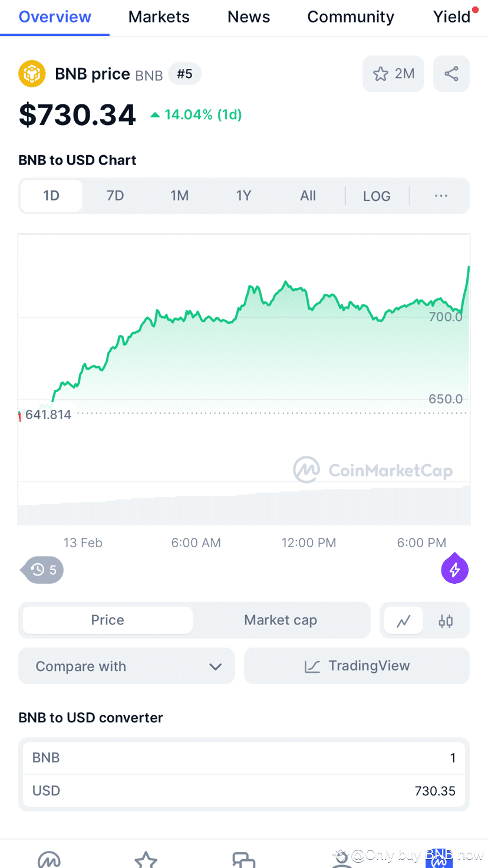Screen dimensions: 488x868
Task: Switch to the Markets tab
Action: 159,17
